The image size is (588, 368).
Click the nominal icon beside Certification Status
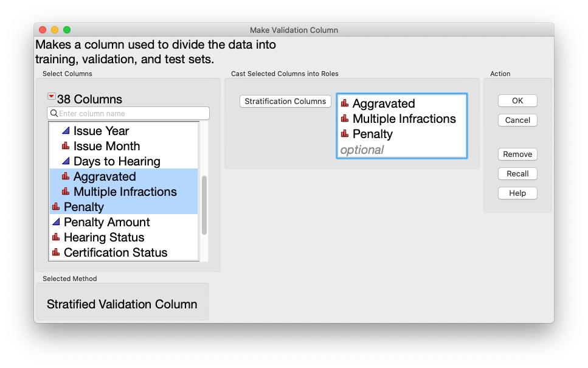57,252
